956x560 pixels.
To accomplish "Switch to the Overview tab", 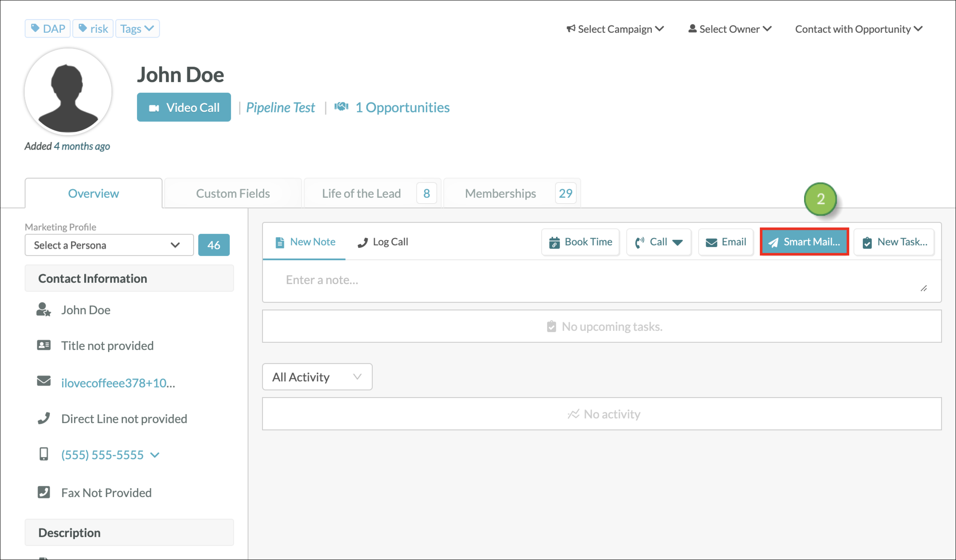I will (x=93, y=193).
